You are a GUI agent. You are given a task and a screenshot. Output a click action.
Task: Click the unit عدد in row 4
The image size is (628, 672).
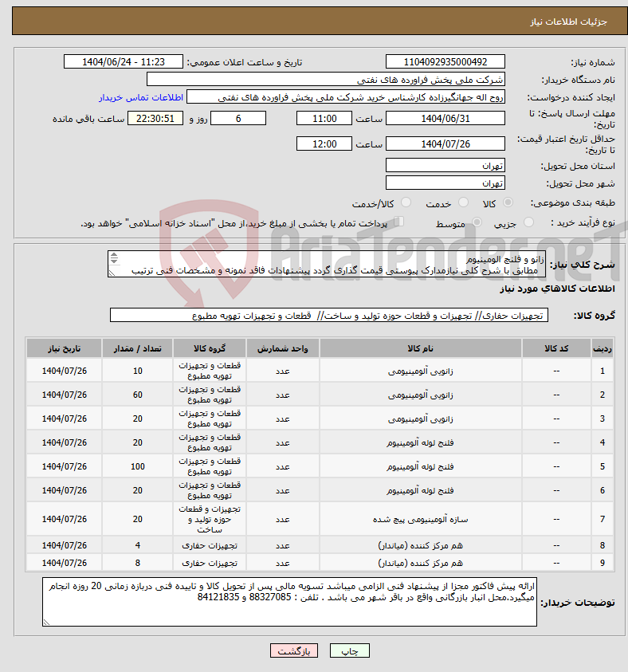(283, 442)
